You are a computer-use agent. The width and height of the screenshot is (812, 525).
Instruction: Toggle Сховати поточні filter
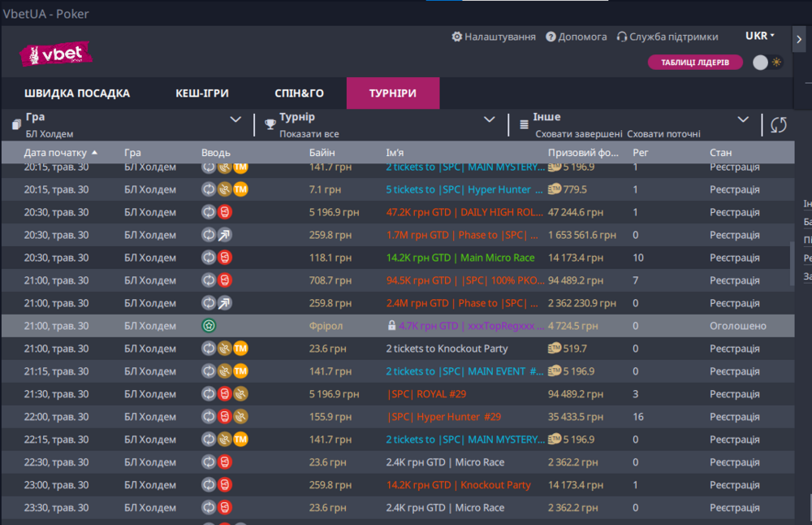[x=663, y=134]
